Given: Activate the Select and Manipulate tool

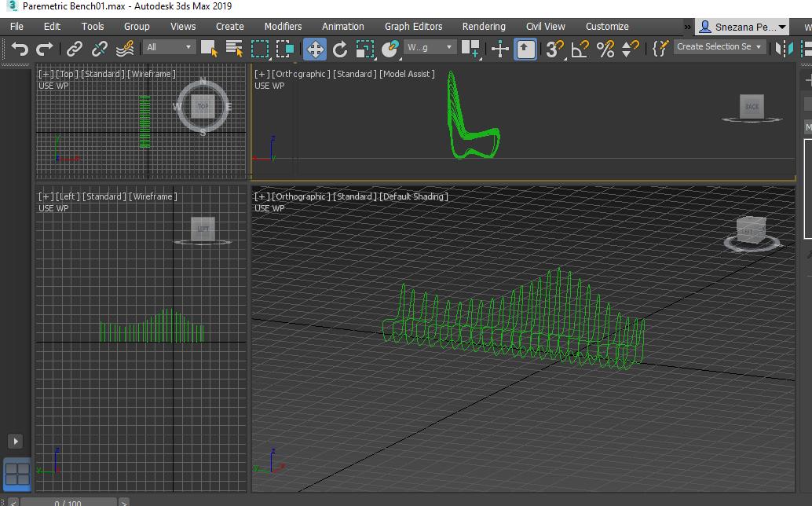Looking at the screenshot, I should [x=499, y=49].
